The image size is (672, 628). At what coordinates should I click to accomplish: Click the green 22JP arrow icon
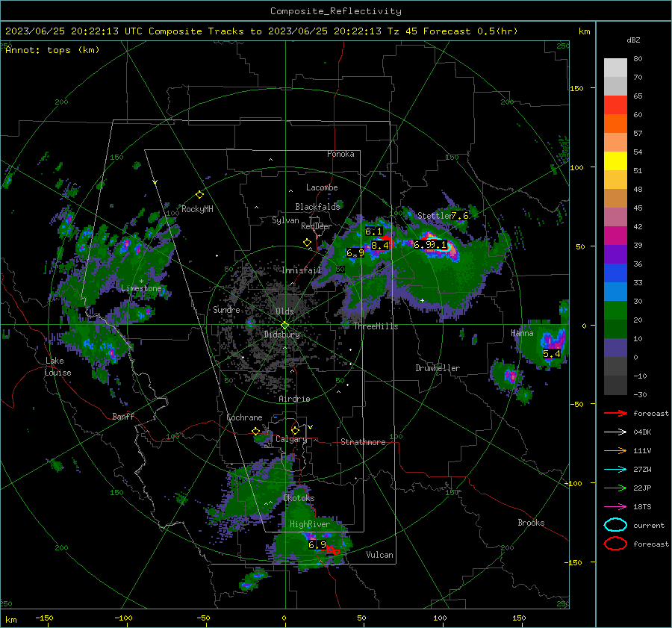point(615,488)
